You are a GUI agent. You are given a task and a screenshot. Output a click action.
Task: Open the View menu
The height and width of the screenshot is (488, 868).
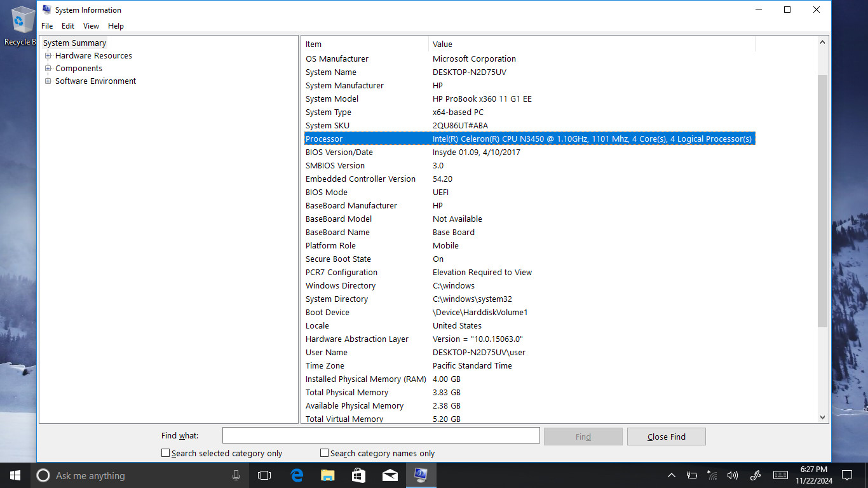tap(91, 26)
